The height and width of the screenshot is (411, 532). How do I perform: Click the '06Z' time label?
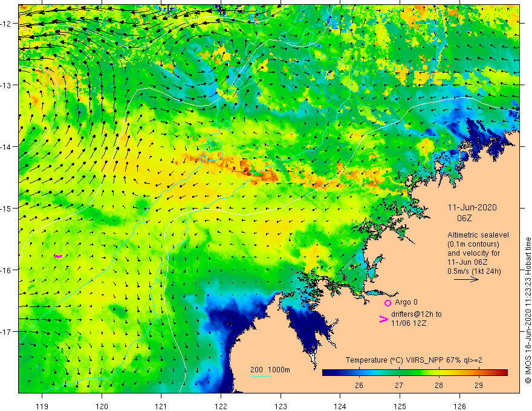pyautogui.click(x=464, y=218)
